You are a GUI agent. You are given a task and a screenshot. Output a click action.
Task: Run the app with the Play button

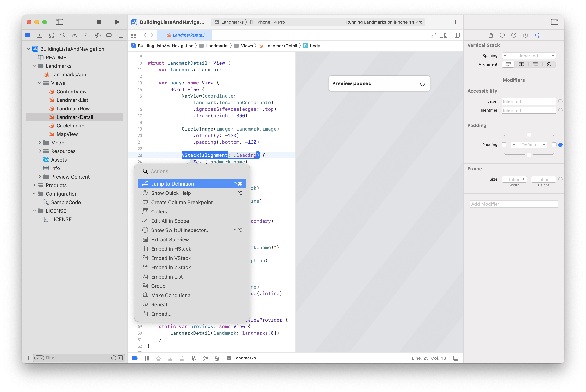tap(116, 22)
